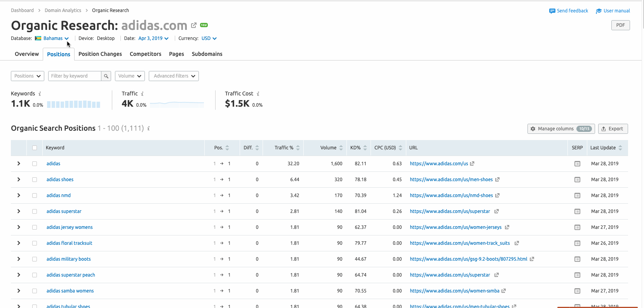Image resolution: width=644 pixels, height=308 pixels.
Task: Click the Keywords trend bar chart
Action: [x=74, y=104]
